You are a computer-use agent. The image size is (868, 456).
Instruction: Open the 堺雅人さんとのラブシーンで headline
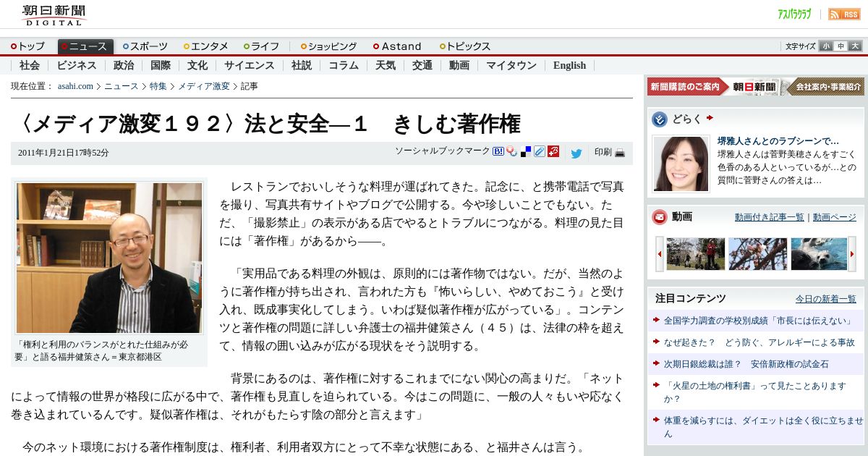tap(778, 141)
